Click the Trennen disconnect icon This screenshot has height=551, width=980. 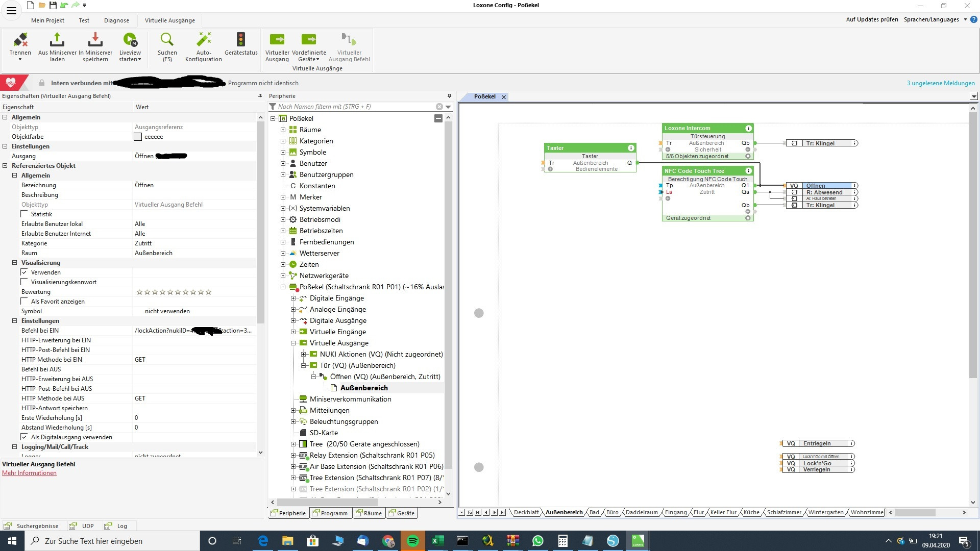tap(20, 40)
